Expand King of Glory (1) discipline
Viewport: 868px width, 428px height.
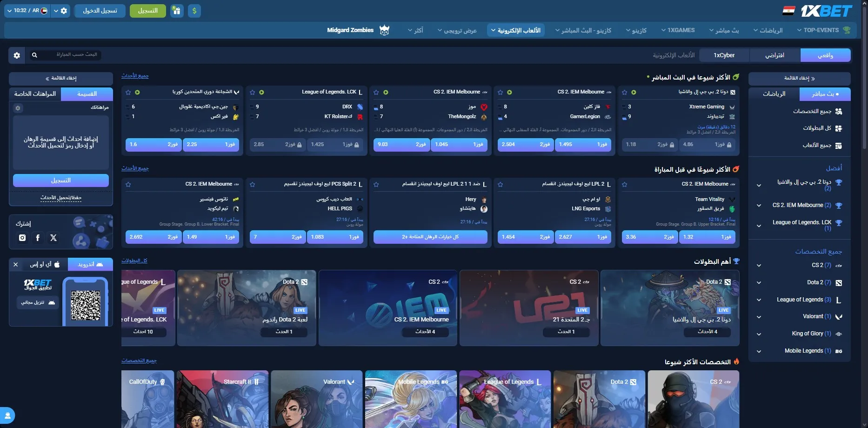[x=759, y=334]
